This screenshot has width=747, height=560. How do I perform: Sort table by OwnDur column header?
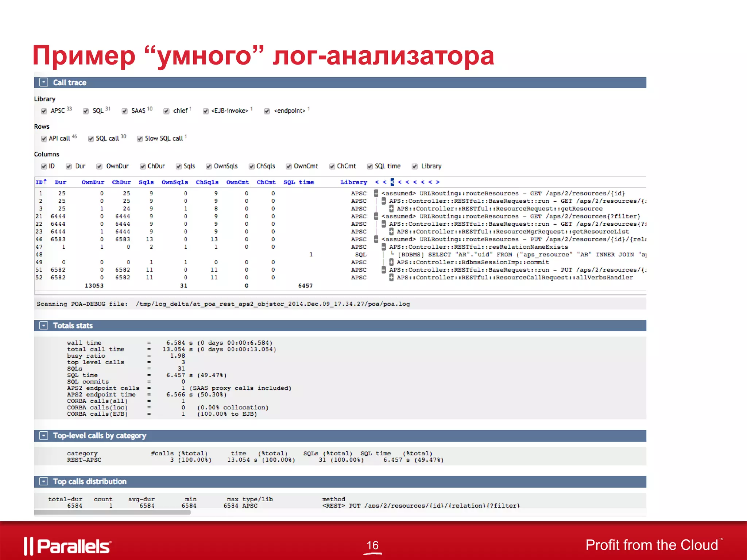tap(93, 182)
